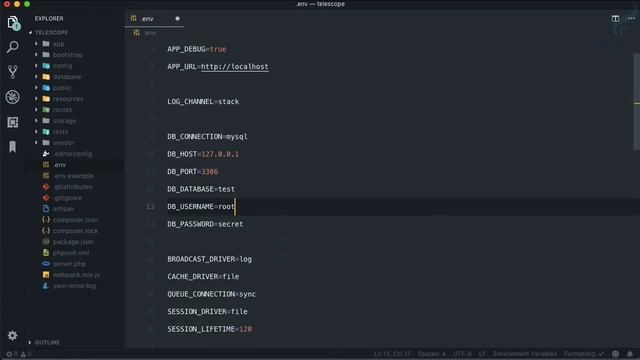
Task: Open notifications bell in status bar
Action: click(x=630, y=354)
